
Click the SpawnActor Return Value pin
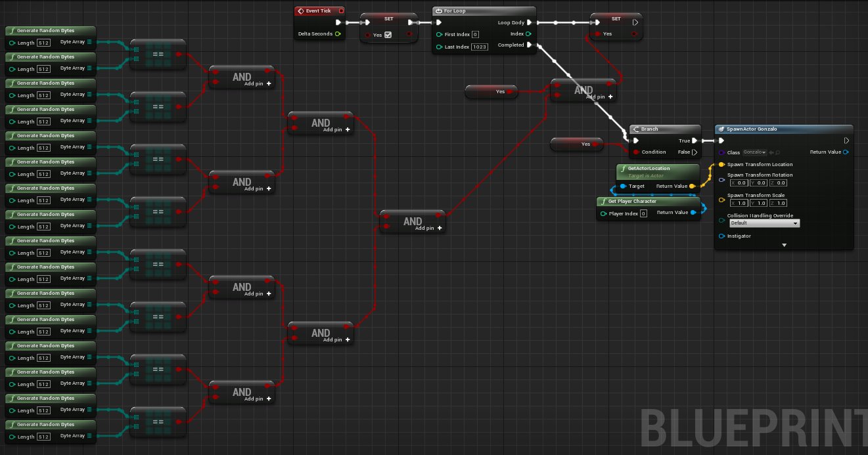[x=846, y=152]
